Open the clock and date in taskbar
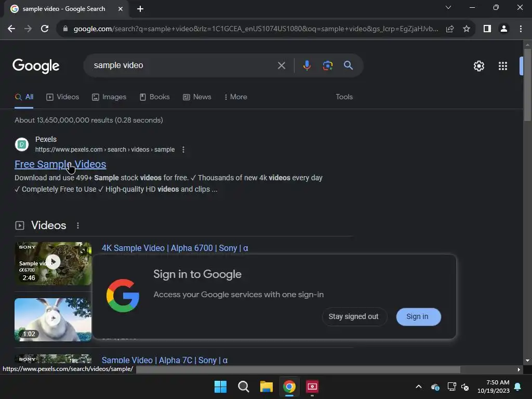The width and height of the screenshot is (532, 399). click(x=494, y=387)
